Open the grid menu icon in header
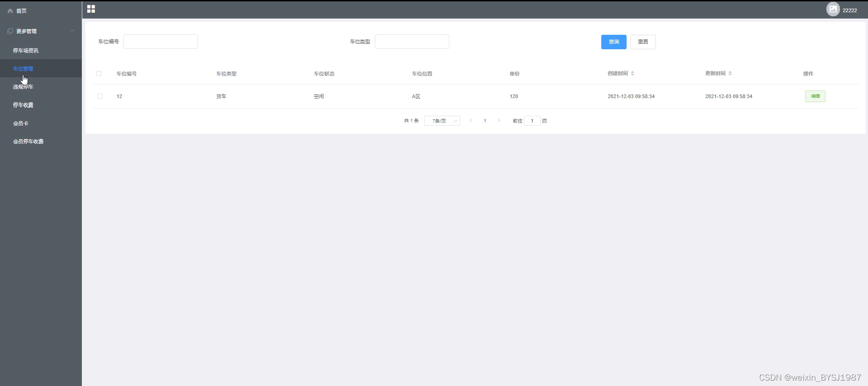Screen dimensions: 868x386 (91, 9)
